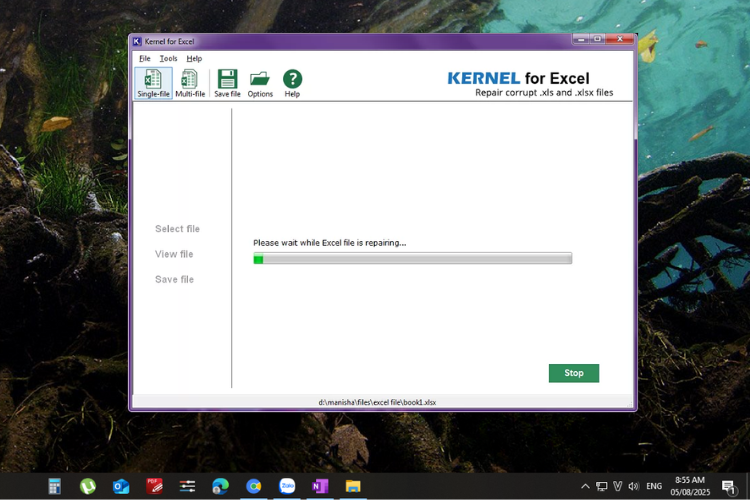Viewport: 750px width, 500px height.
Task: Open the clock showing 8:55 AM
Action: pyautogui.click(x=690, y=486)
